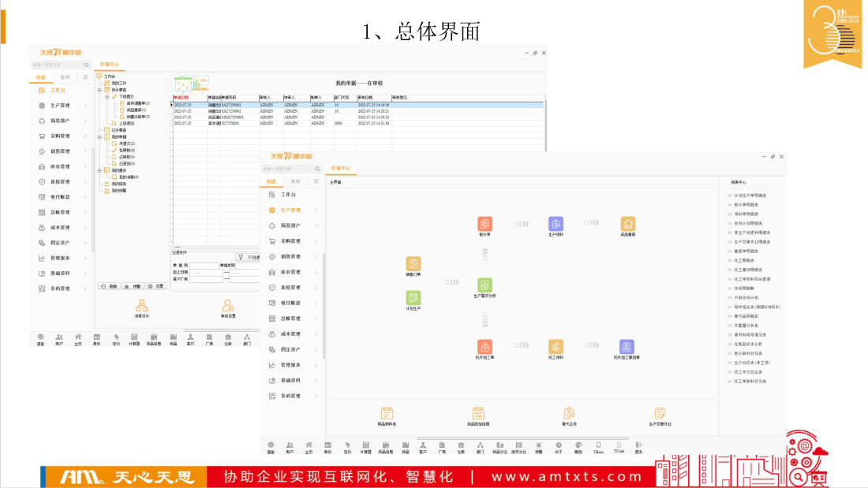Select the 控管中心 tab in front window
Viewport: 868px width, 488px height.
tap(341, 168)
